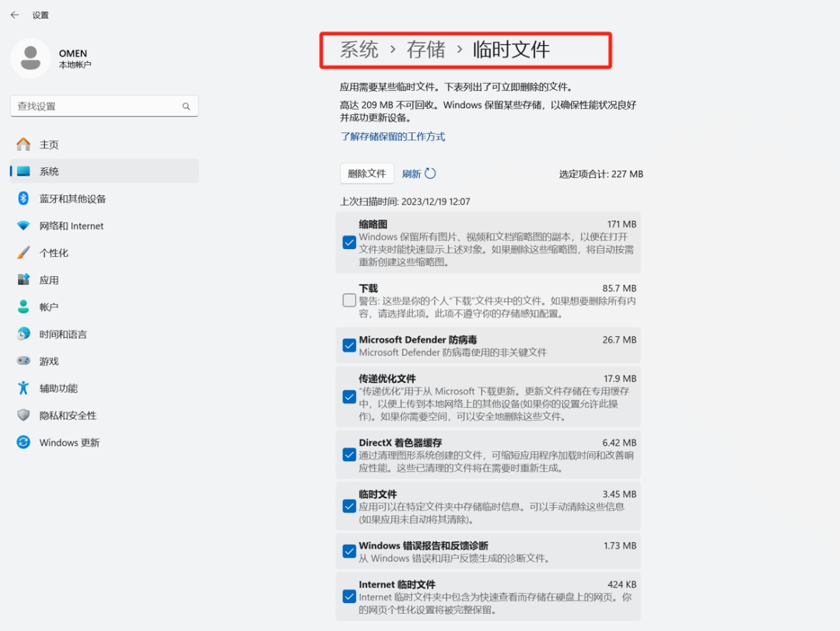Select the 辅助功能 sidebar label

coord(58,389)
